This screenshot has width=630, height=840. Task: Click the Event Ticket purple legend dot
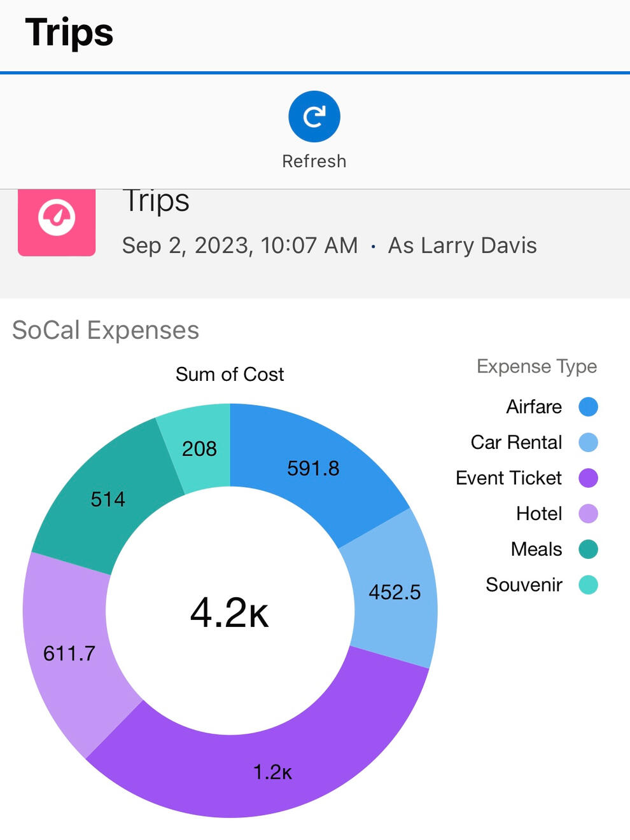pyautogui.click(x=588, y=478)
